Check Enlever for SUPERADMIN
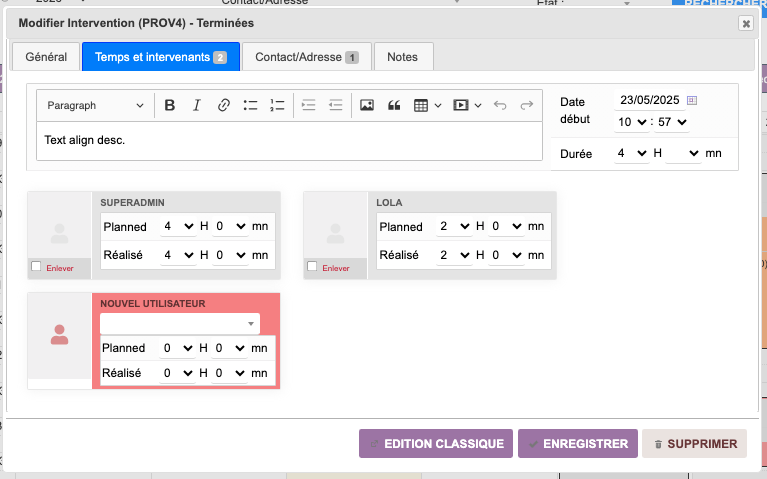 point(37,267)
